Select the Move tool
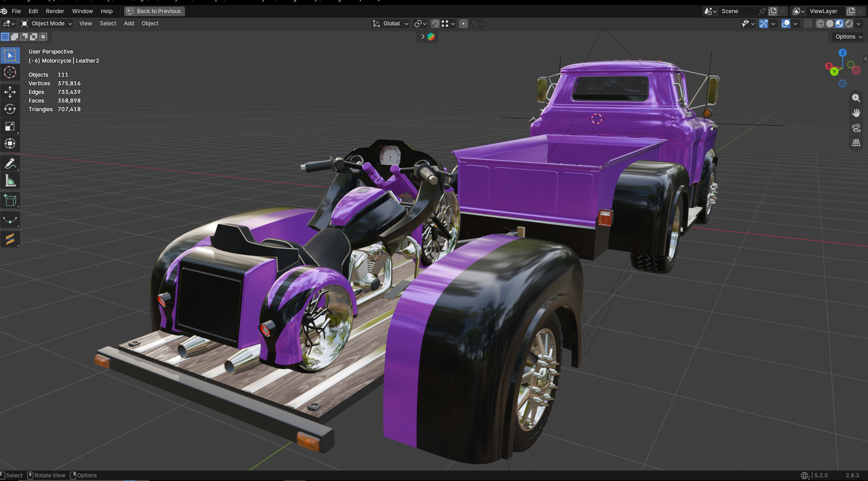Image resolution: width=868 pixels, height=481 pixels. tap(10, 92)
